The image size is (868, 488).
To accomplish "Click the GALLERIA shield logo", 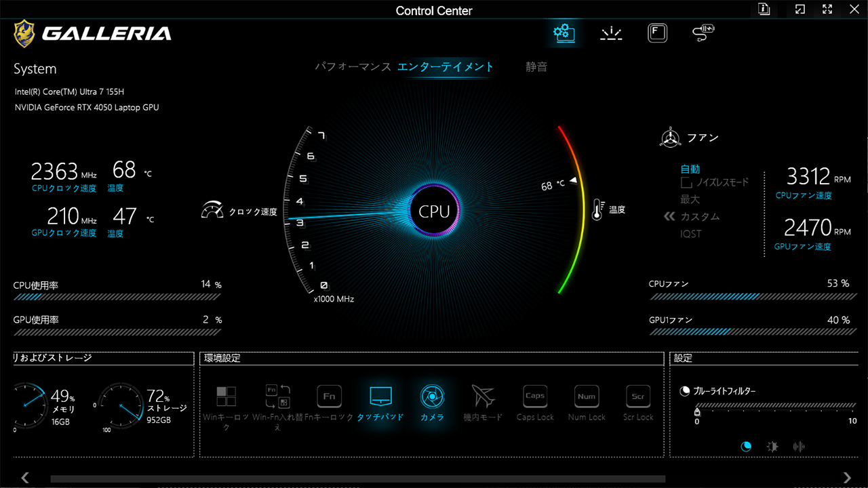I will [25, 33].
